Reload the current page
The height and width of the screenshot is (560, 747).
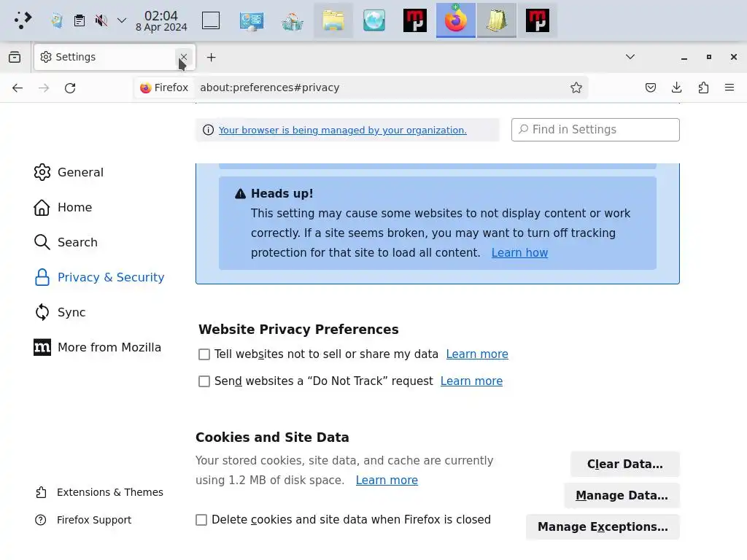70,87
